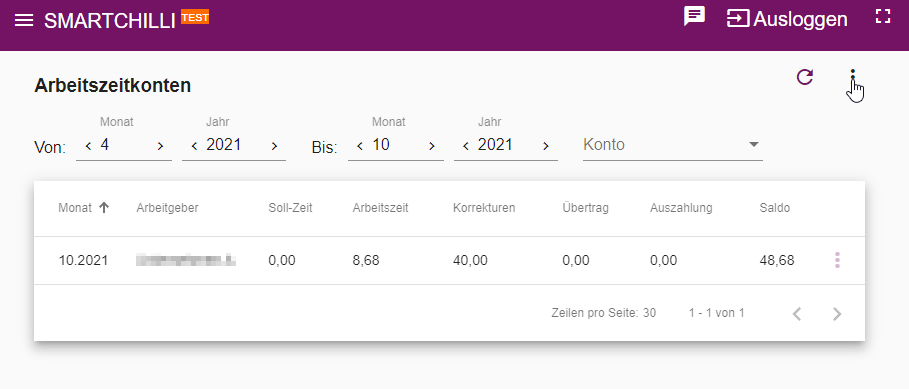The image size is (909, 389).
Task: Increase the Bis year 2021
Action: click(x=546, y=147)
